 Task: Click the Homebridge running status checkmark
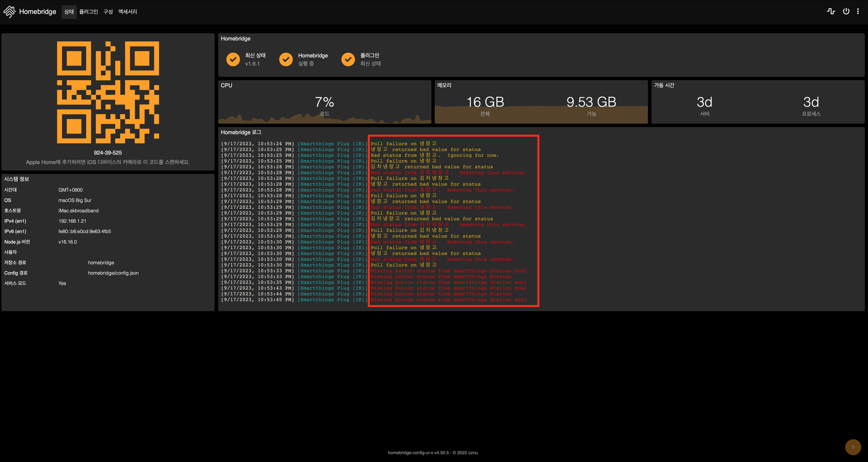[286, 59]
